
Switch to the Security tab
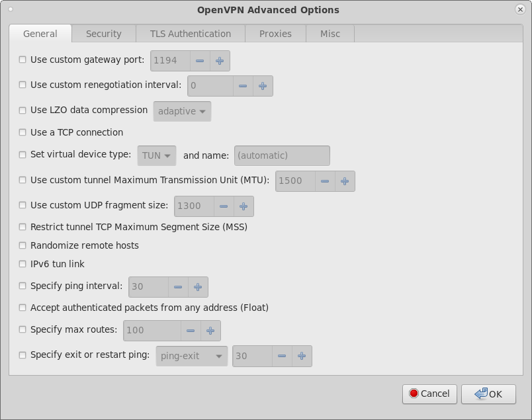[103, 34]
